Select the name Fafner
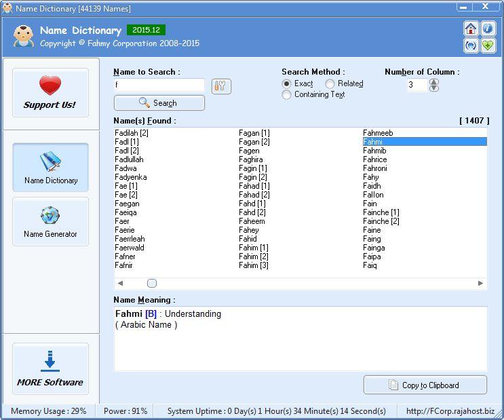The height and width of the screenshot is (420, 504). point(125,256)
